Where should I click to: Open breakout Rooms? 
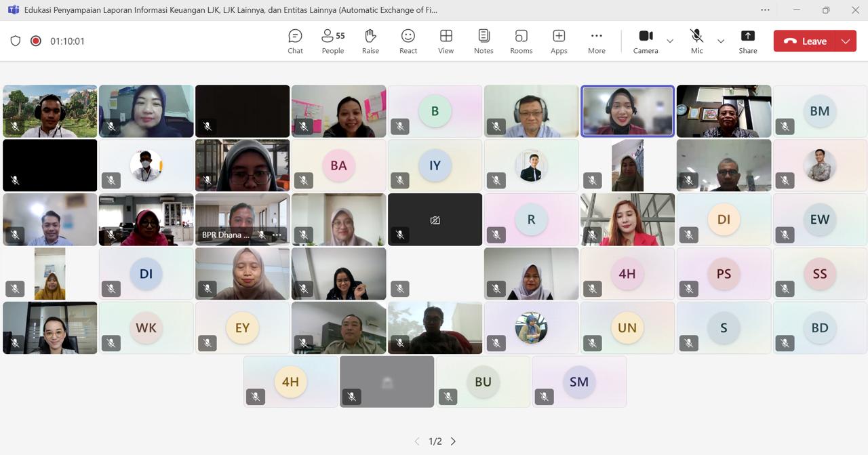click(521, 41)
